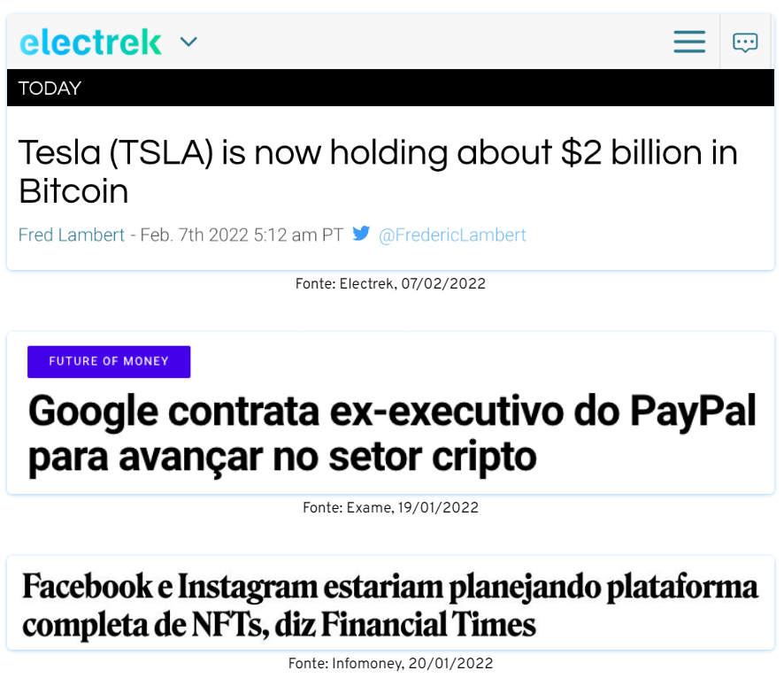Open the hamburger menu icon
Image resolution: width=784 pixels, height=678 pixels.
point(689,42)
